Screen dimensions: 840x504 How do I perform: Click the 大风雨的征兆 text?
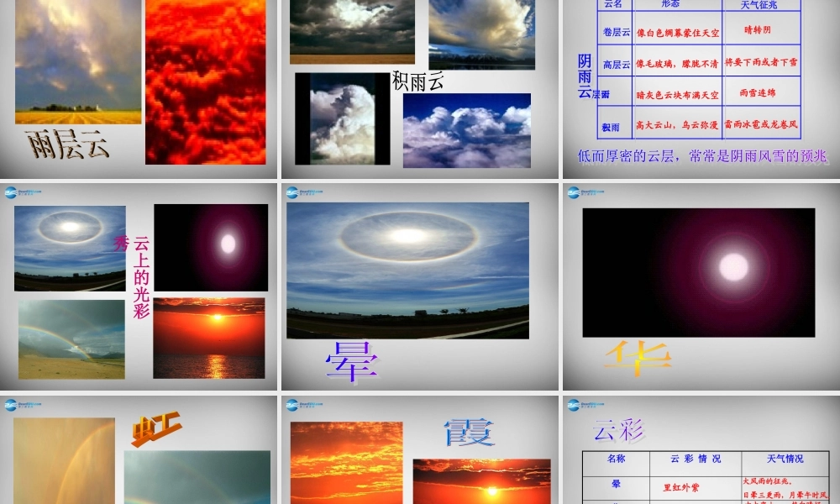[x=767, y=481]
